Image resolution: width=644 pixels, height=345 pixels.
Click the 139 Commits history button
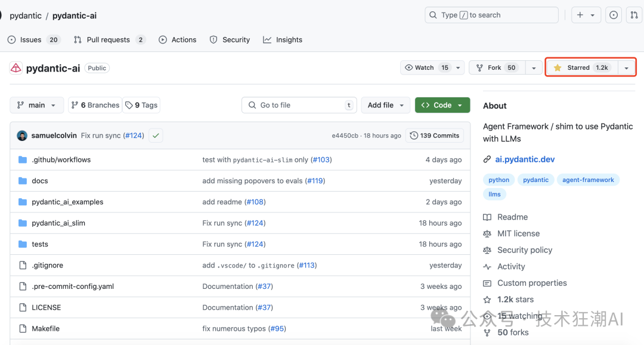tap(435, 135)
